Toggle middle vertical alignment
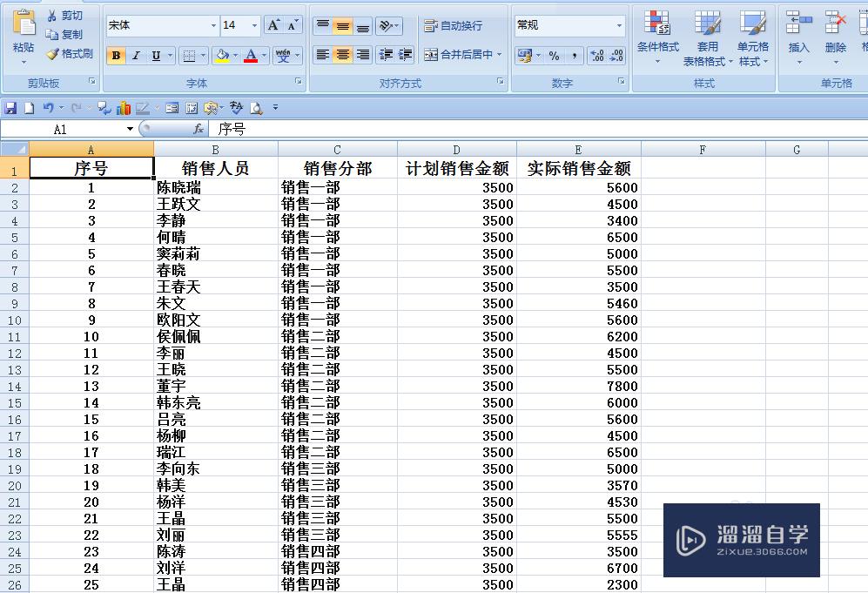The image size is (868, 593). pos(343,25)
